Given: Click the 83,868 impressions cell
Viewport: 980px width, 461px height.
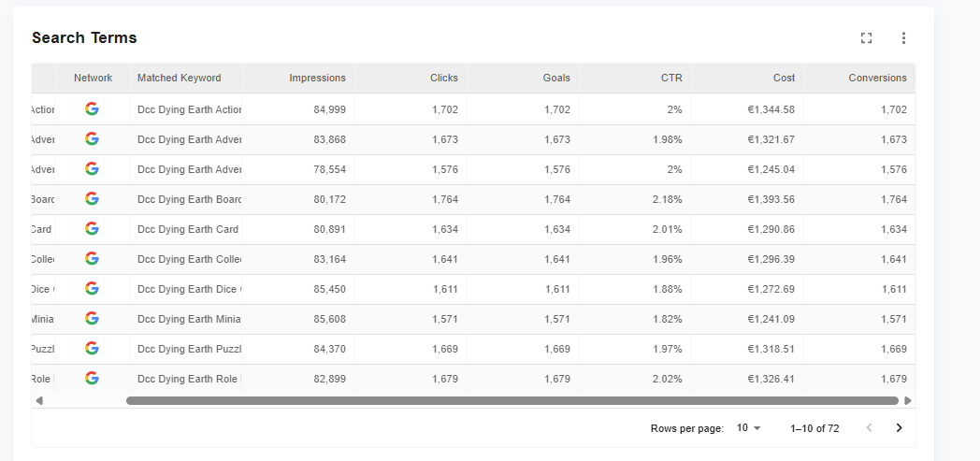Looking at the screenshot, I should (297, 139).
